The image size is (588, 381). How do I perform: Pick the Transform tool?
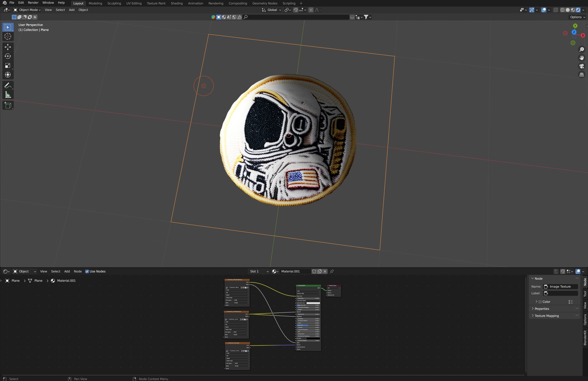pyautogui.click(x=8, y=75)
